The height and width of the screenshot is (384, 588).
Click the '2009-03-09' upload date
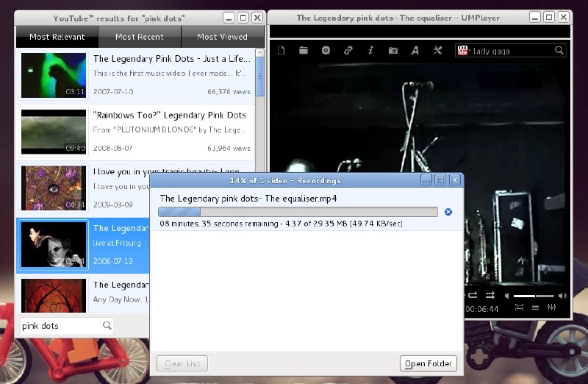pyautogui.click(x=113, y=205)
